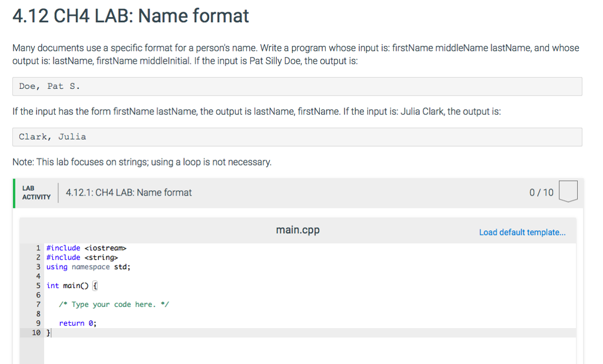
Task: Select the heading 4.12.1: CH4 LAB: Name format
Action: point(130,192)
